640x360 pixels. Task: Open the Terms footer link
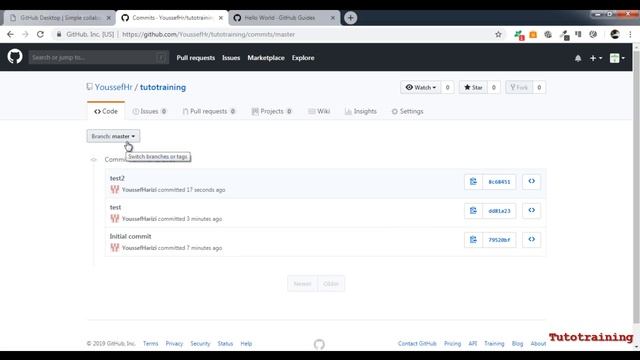point(150,344)
